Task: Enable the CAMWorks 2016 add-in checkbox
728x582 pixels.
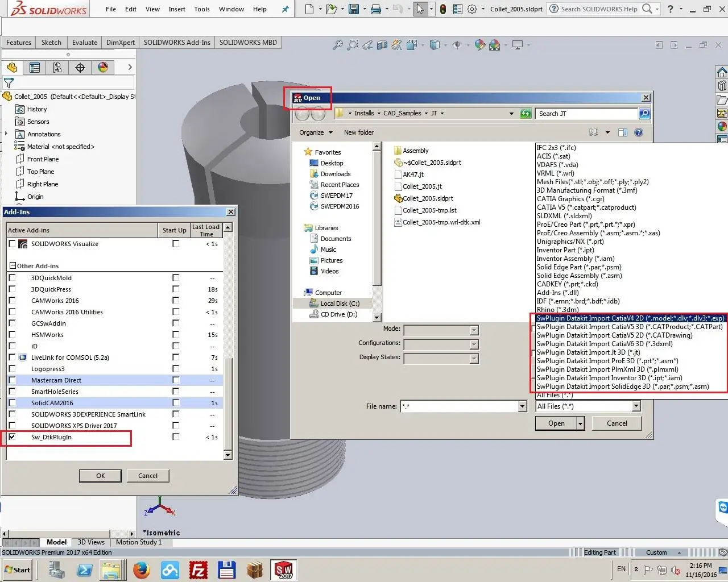Action: tap(12, 301)
